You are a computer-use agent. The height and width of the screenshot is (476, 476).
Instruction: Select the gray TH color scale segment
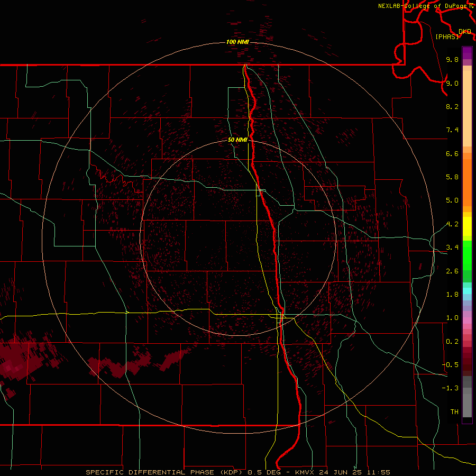(x=467, y=405)
